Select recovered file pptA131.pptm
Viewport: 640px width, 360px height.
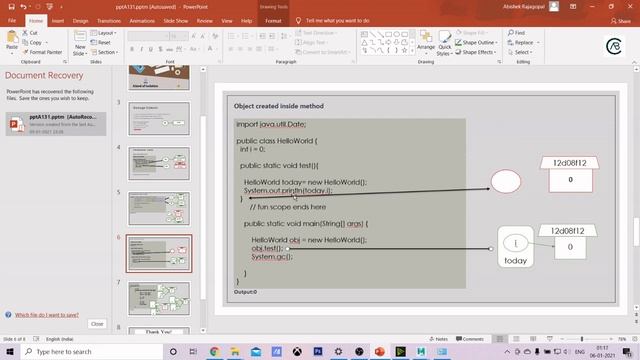56,124
